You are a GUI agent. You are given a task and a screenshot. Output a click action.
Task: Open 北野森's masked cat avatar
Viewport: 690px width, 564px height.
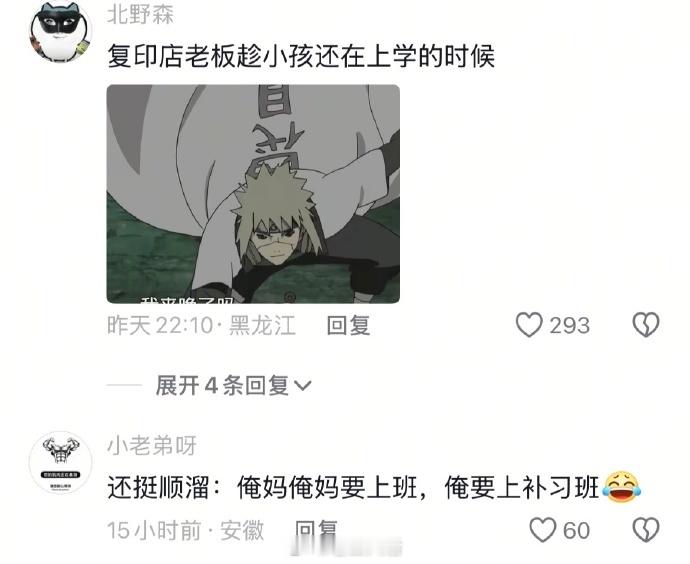click(60, 32)
